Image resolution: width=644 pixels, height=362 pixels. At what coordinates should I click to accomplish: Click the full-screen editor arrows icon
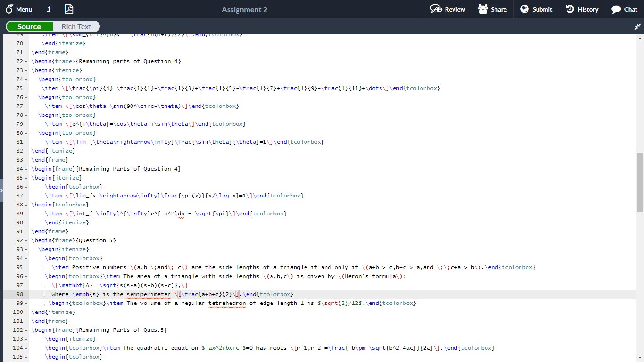click(x=637, y=27)
